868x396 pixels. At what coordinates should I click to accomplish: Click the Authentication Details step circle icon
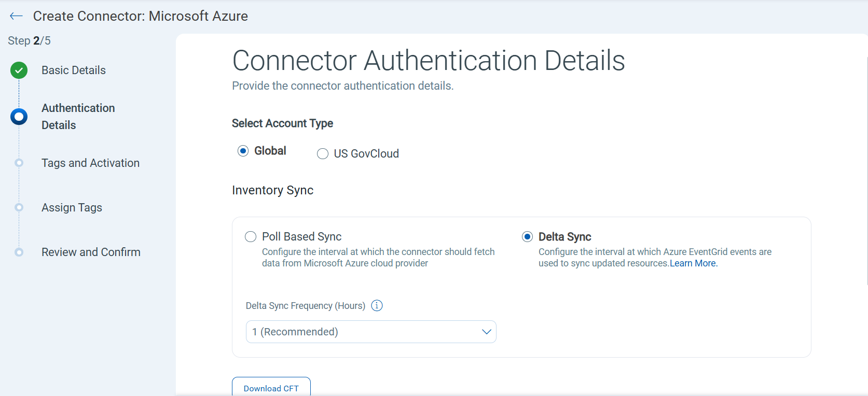(19, 117)
